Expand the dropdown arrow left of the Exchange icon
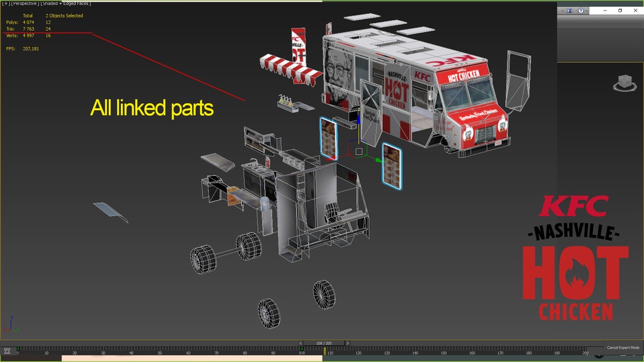644x362 pixels. (562, 11)
